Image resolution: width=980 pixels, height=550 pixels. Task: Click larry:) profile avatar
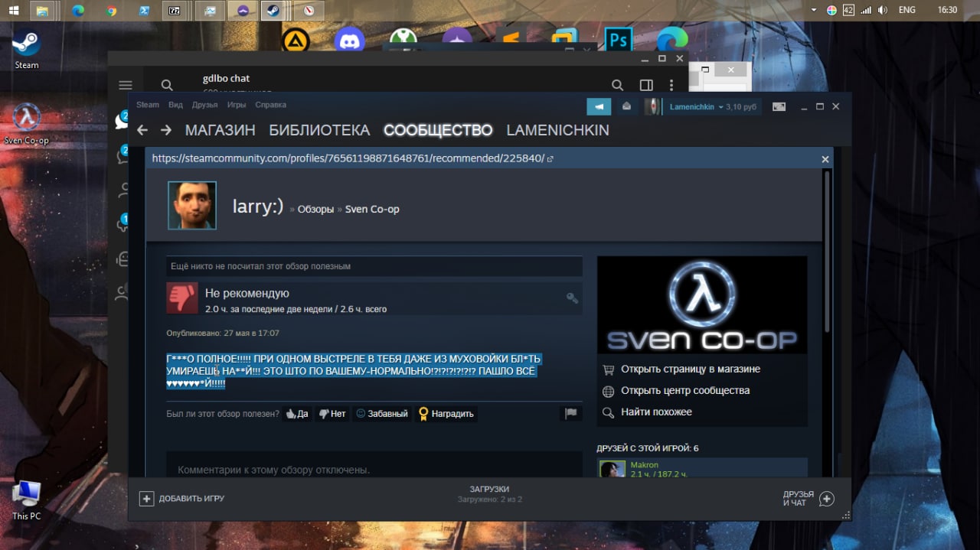click(x=192, y=205)
